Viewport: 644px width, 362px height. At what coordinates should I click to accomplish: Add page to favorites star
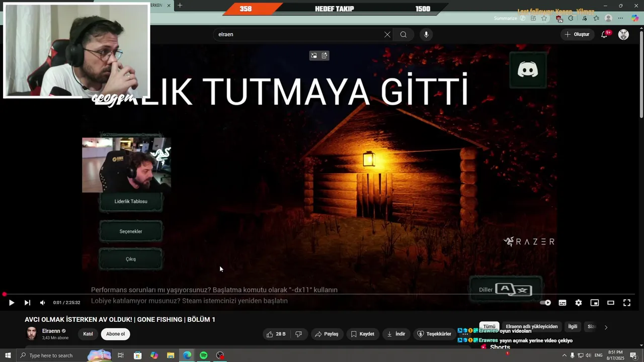tap(544, 18)
